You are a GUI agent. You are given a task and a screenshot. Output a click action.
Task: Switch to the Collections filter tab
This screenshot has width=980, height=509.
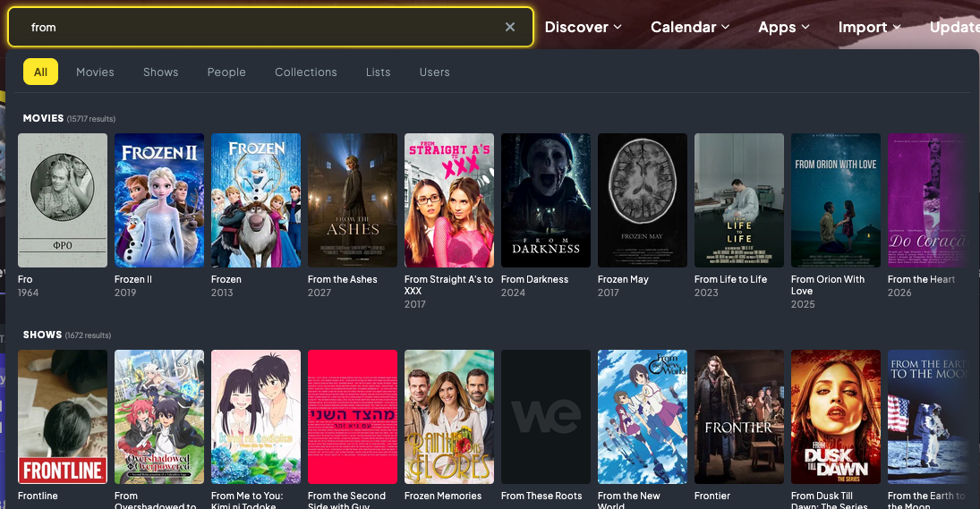point(305,72)
